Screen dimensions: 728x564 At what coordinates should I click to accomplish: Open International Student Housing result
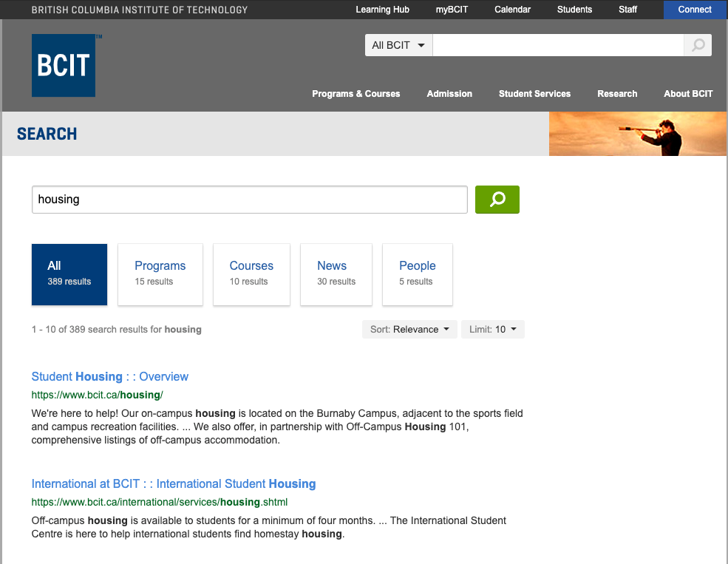(x=174, y=483)
